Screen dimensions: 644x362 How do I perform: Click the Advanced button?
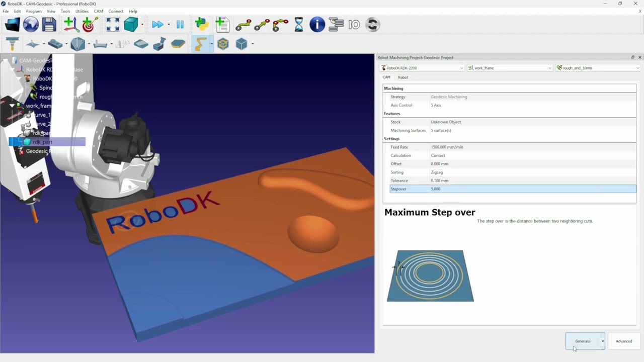pyautogui.click(x=624, y=341)
